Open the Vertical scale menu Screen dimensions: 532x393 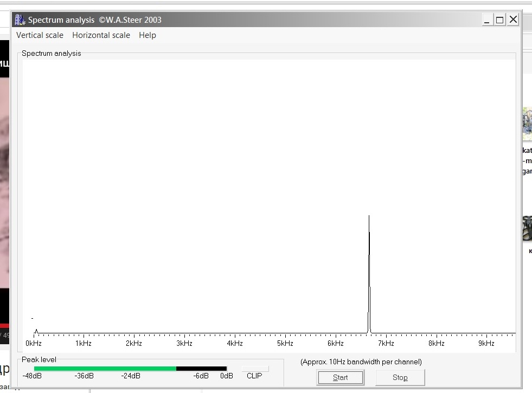pos(40,35)
